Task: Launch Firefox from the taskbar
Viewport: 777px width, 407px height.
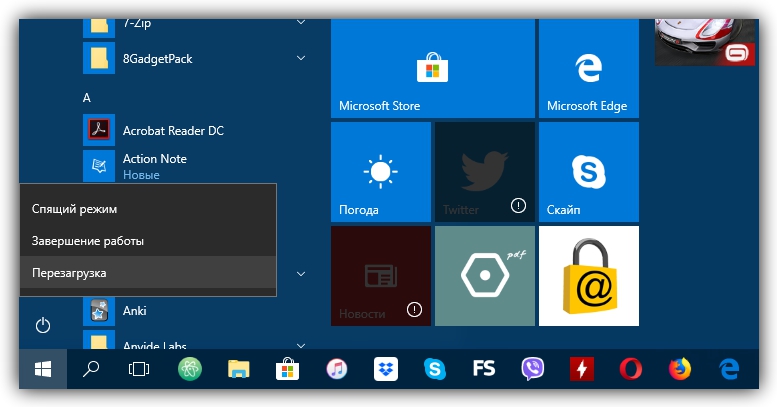Action: click(680, 369)
